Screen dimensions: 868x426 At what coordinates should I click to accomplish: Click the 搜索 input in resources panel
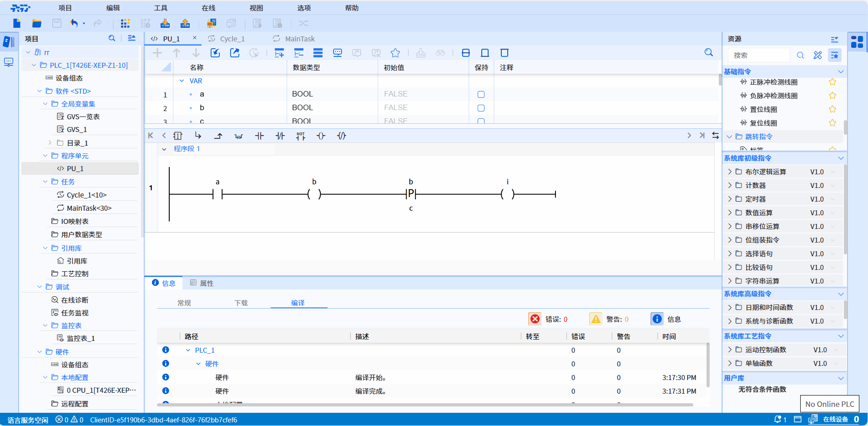coord(759,55)
